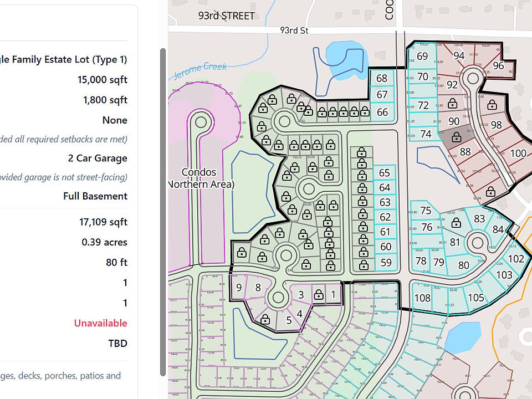This screenshot has width=532, height=399.
Task: Click the lock icon immediately left of lot 66
Action: point(365,111)
